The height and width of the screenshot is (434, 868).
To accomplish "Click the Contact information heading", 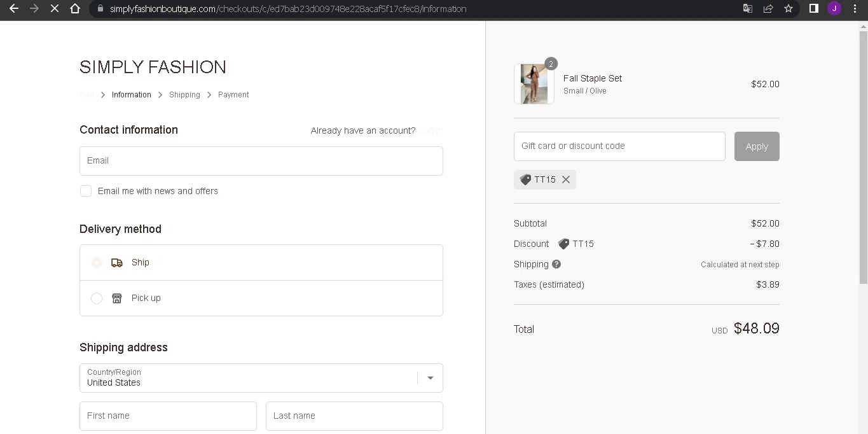I will pyautogui.click(x=128, y=130).
